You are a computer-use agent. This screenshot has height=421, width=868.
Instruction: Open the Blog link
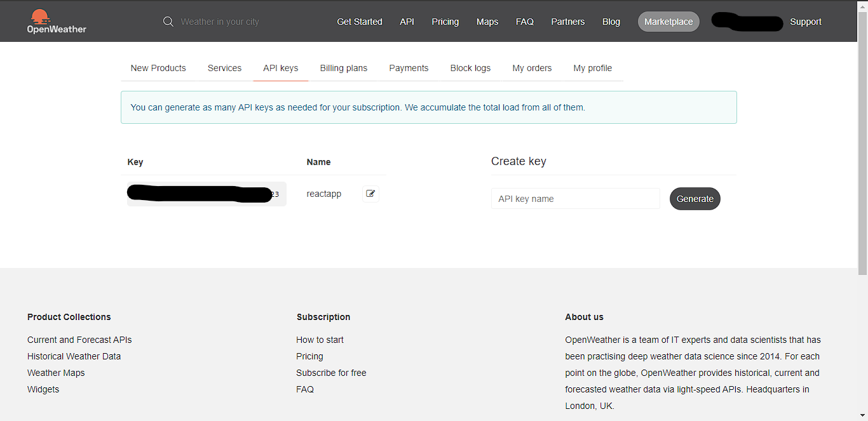[611, 22]
